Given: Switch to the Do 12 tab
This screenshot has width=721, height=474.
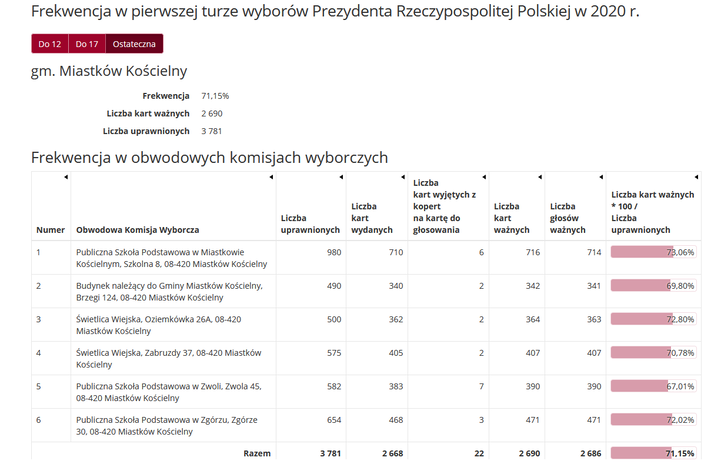Looking at the screenshot, I should (50, 44).
